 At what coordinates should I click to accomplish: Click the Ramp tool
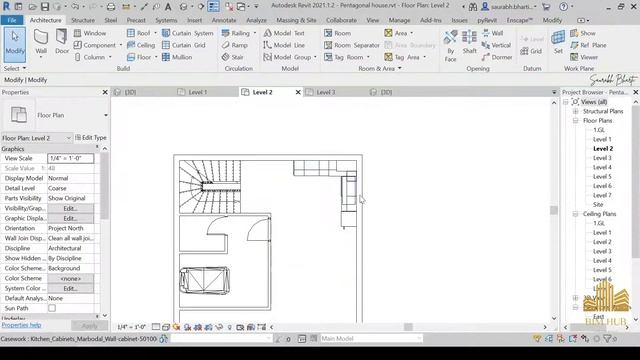click(x=235, y=45)
